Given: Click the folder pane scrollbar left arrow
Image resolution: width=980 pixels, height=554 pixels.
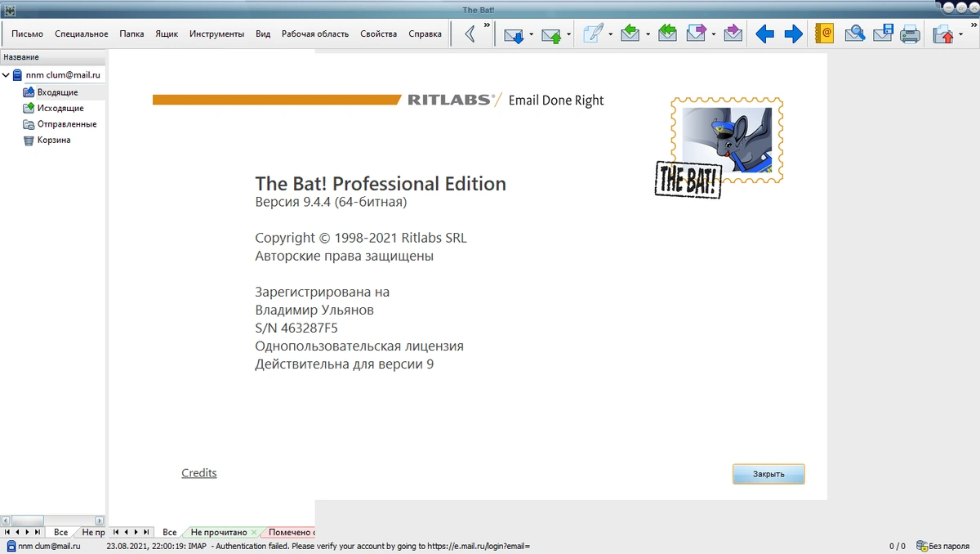Looking at the screenshot, I should click(x=5, y=520).
